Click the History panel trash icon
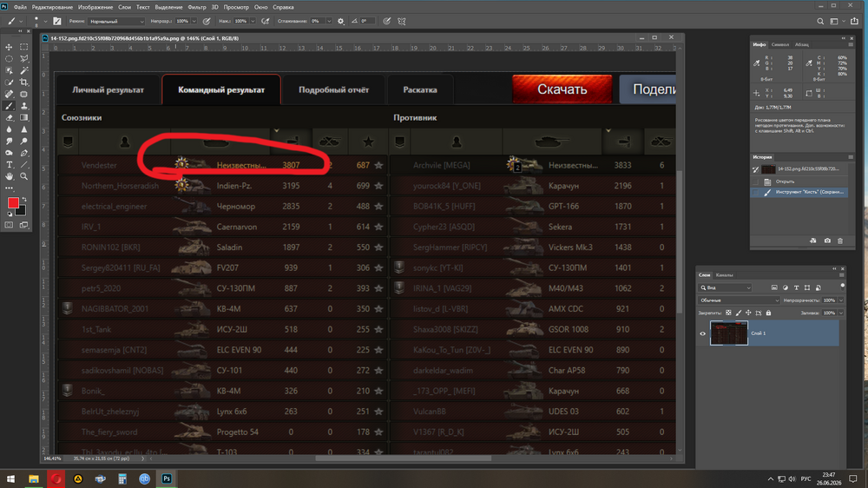The image size is (868, 488). click(x=840, y=241)
